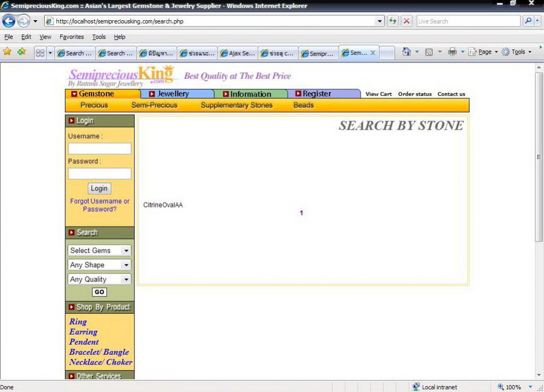The width and height of the screenshot is (544, 392).
Task: Select the Supplementary Stones submenu item
Action: [x=236, y=105]
